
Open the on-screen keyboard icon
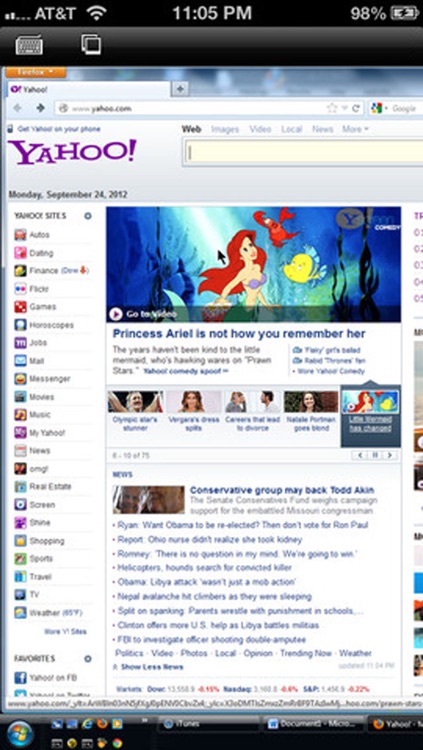[x=29, y=45]
